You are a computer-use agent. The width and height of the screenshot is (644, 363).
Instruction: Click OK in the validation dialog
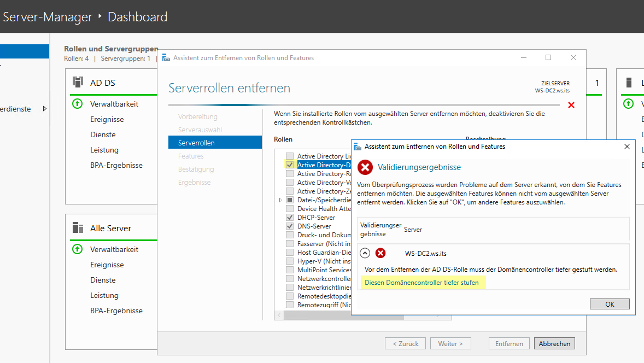610,304
